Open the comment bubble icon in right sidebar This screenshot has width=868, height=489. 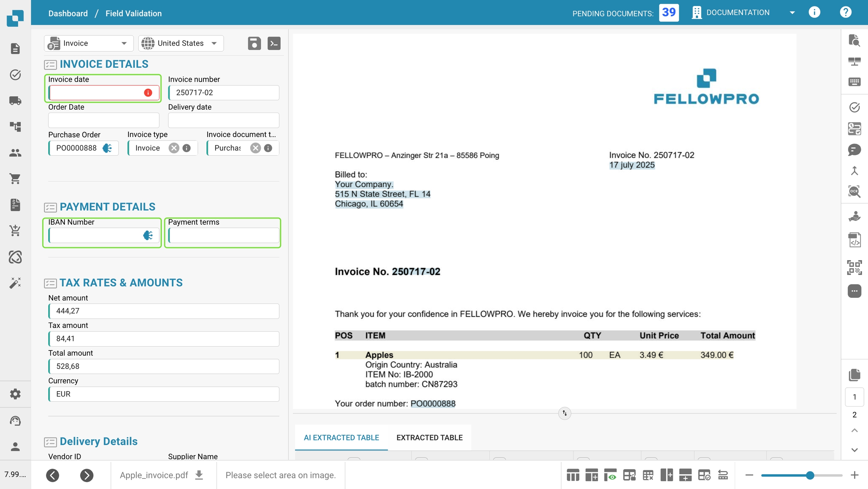[854, 150]
